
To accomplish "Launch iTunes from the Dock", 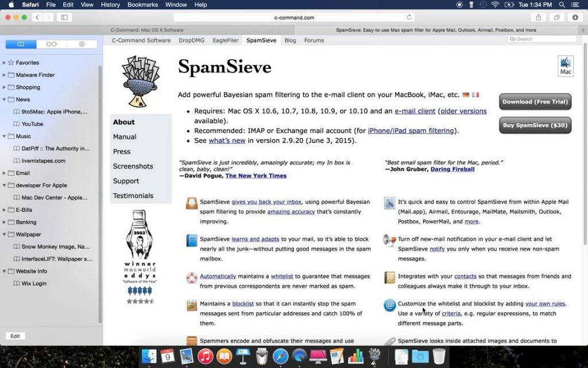I will [x=205, y=356].
